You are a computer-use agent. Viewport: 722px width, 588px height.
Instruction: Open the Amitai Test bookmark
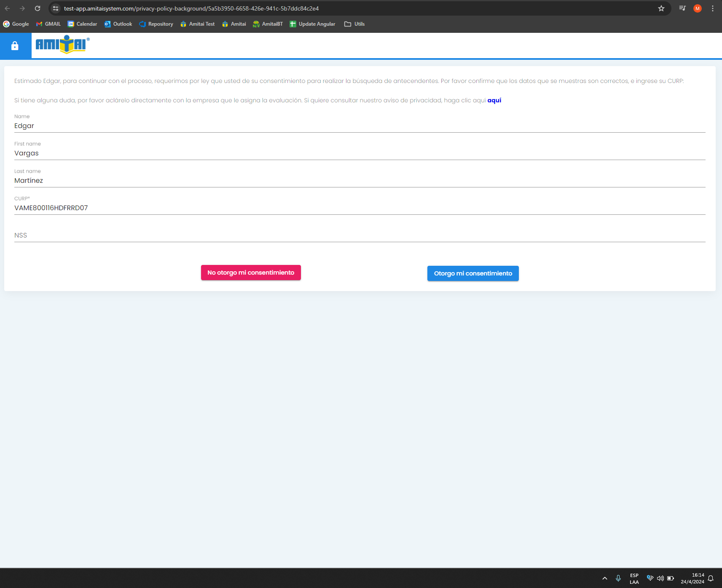coord(197,24)
